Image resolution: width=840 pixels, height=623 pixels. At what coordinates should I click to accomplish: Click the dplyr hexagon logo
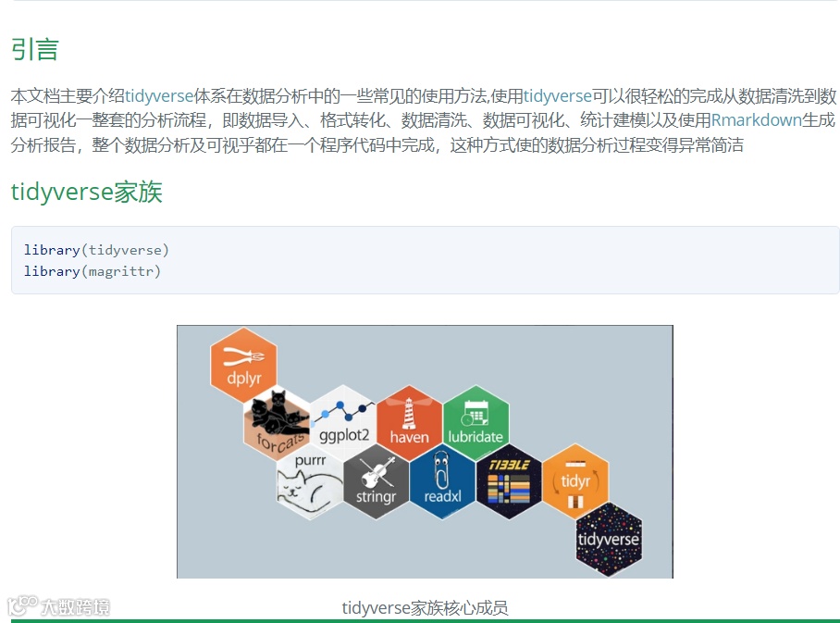[243, 365]
